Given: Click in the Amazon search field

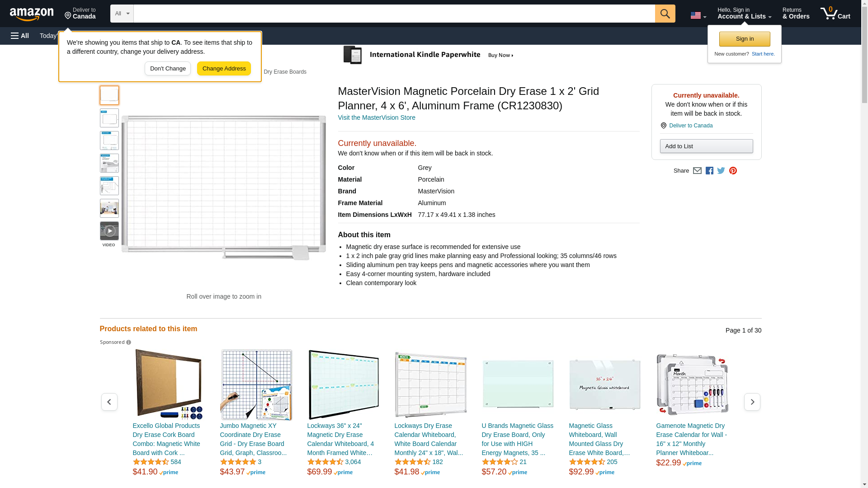Looking at the screenshot, I should pyautogui.click(x=393, y=14).
